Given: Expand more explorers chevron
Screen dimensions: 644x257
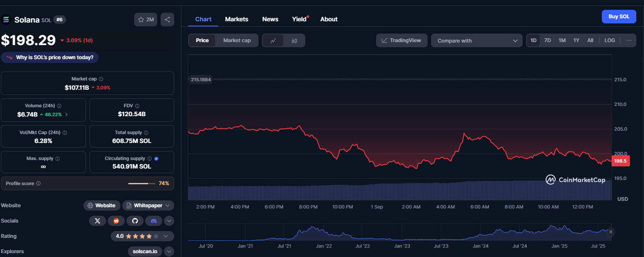Looking at the screenshot, I should coord(169,251).
